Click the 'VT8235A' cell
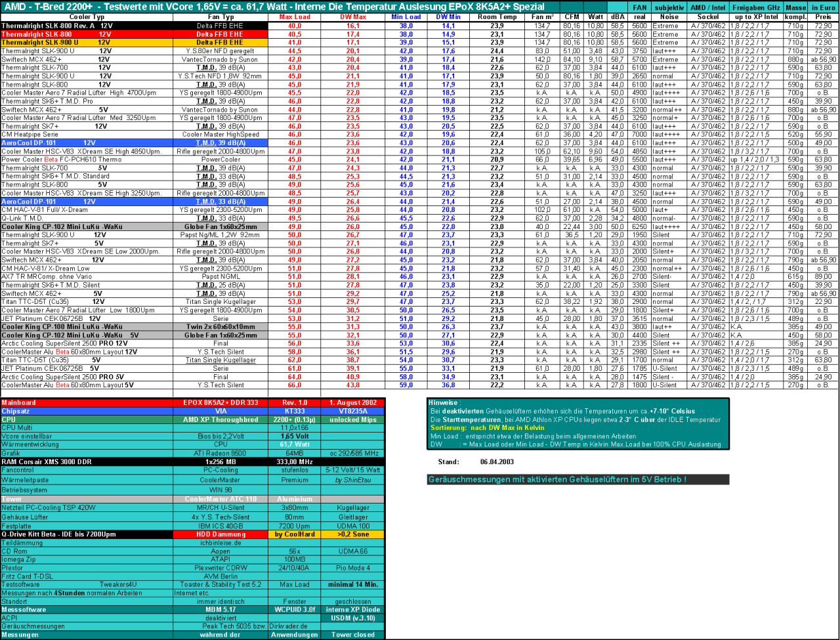Viewport: 840px width, 640px height. [x=353, y=411]
